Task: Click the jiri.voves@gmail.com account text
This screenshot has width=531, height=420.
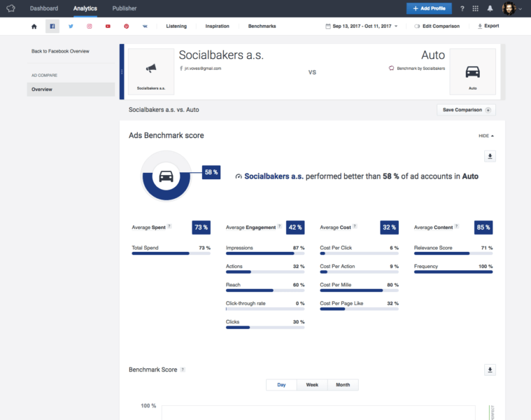Action: (203, 69)
